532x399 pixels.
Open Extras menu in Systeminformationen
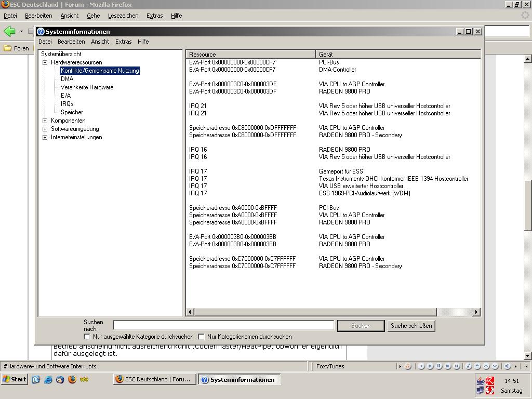pos(124,42)
